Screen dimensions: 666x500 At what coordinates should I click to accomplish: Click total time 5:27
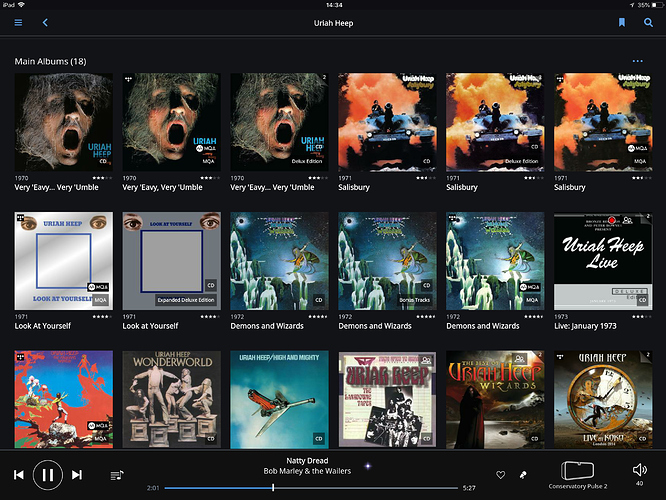(x=469, y=488)
